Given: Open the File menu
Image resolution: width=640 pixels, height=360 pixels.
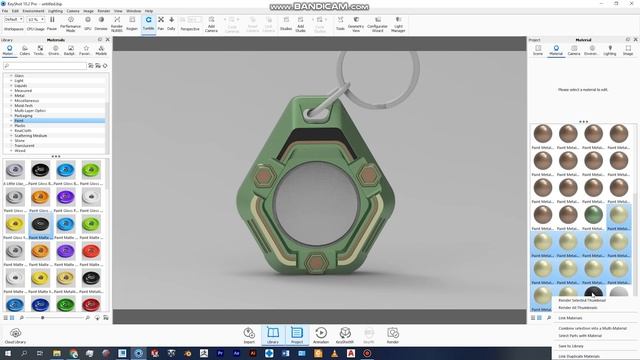Looking at the screenshot, I should 5,11.
